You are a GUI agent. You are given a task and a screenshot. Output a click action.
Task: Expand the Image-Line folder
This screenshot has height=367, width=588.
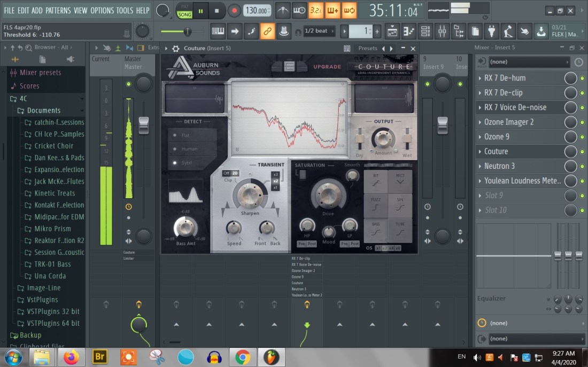pyautogui.click(x=43, y=288)
